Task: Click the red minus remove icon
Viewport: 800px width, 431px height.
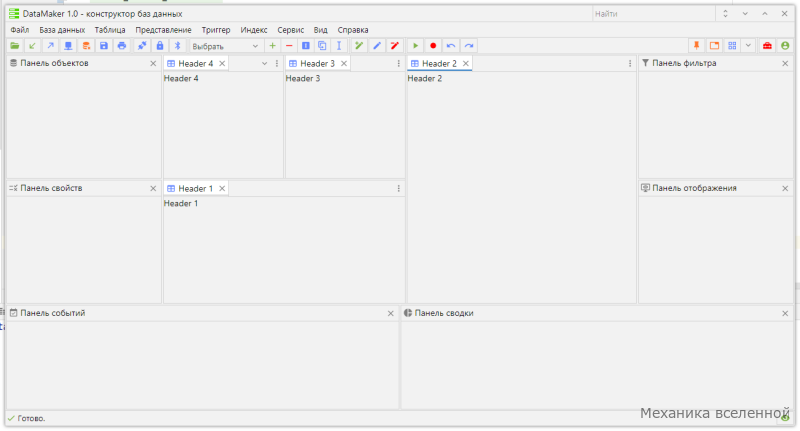Action: [289, 46]
